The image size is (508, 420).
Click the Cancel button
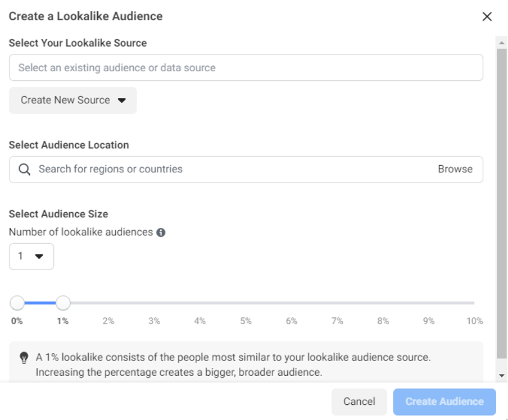pyautogui.click(x=359, y=401)
